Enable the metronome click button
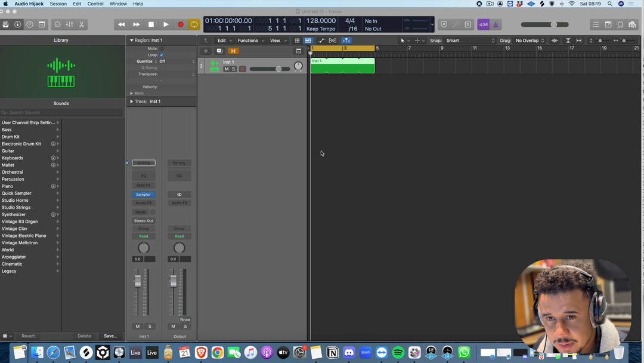This screenshot has height=363, width=644. [x=496, y=24]
